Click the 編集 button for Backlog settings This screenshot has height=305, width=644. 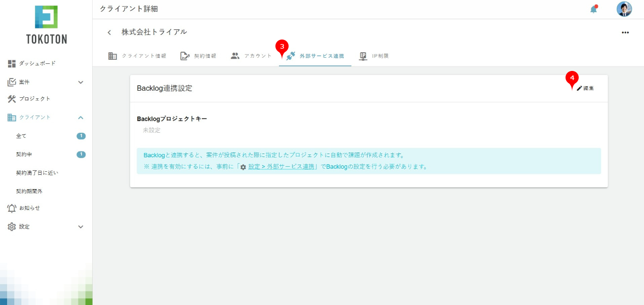(x=585, y=88)
